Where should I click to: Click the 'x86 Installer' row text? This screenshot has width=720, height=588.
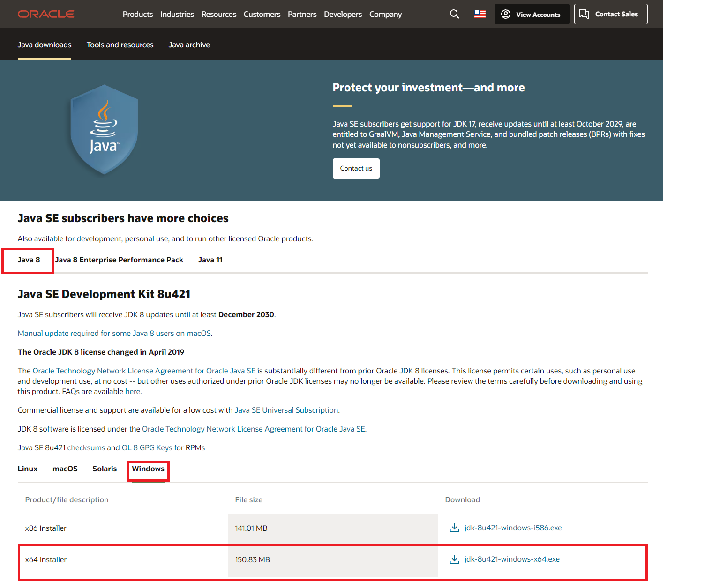pos(46,528)
